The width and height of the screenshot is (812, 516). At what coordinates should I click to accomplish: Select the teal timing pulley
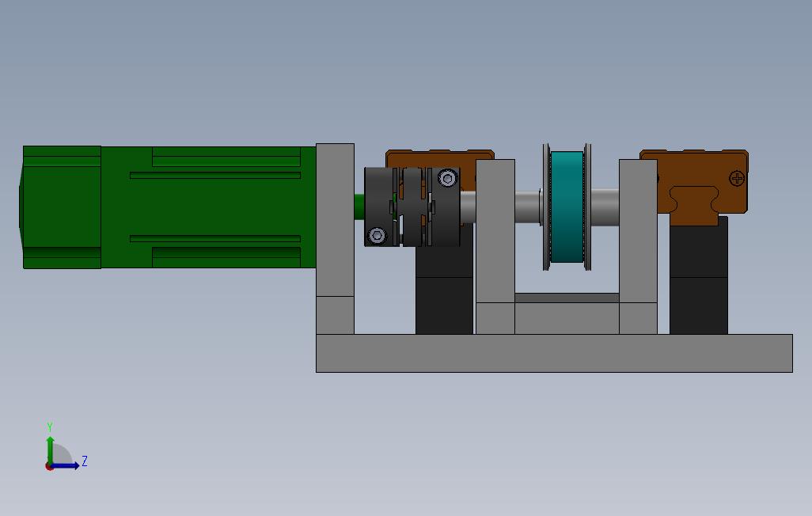[567, 207]
